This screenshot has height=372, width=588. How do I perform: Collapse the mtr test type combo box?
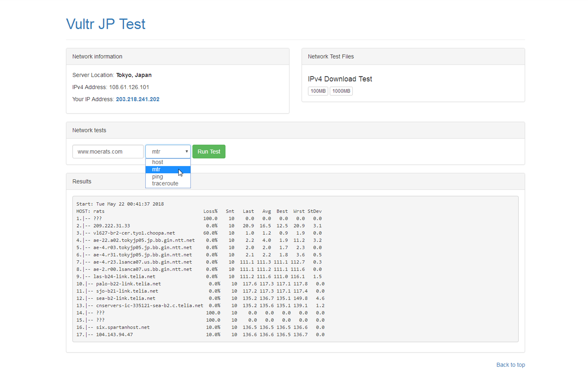[x=168, y=152]
